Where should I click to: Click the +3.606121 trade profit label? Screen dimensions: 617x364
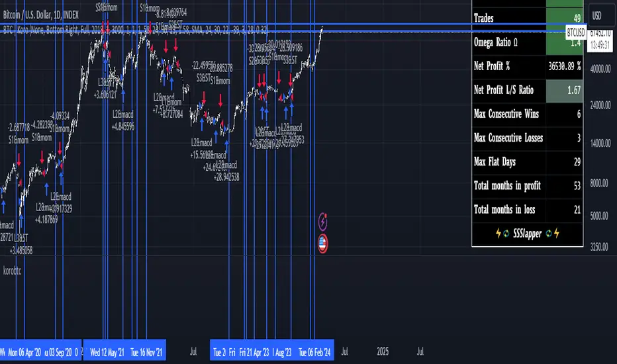tap(105, 95)
